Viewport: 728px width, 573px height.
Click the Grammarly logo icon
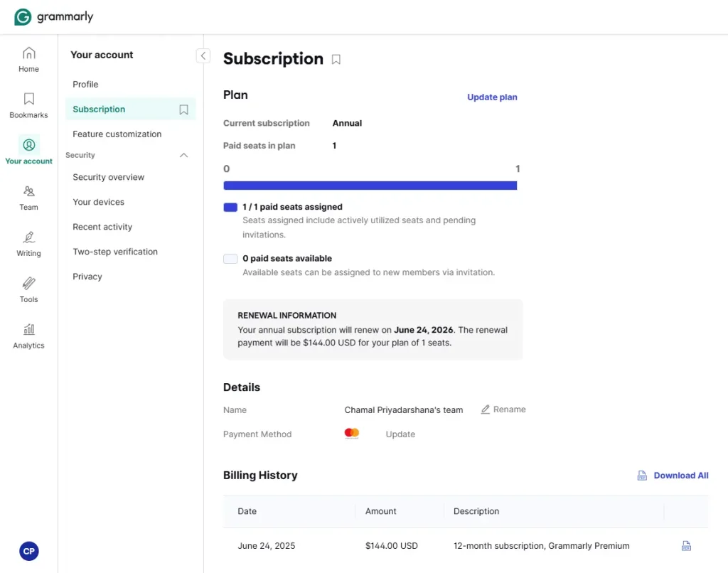[x=23, y=17]
